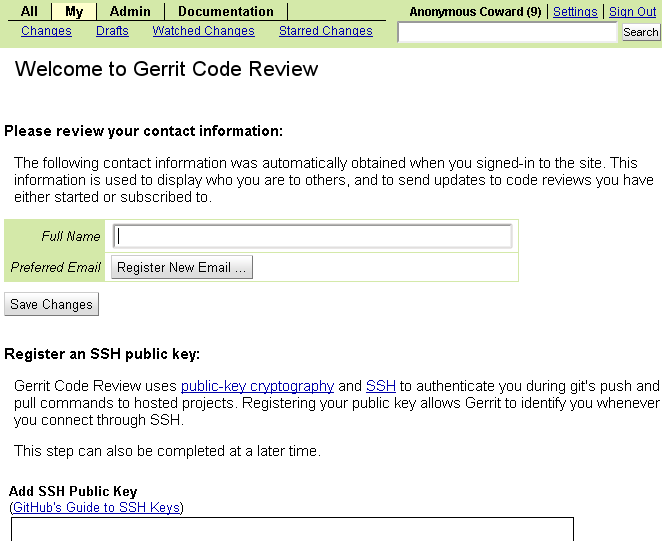Click the Welcome to Gerrit Code Review heading

click(x=166, y=69)
